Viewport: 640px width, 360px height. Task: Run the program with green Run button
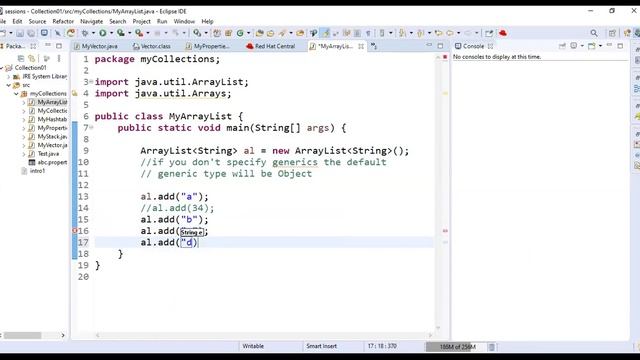tap(103, 33)
